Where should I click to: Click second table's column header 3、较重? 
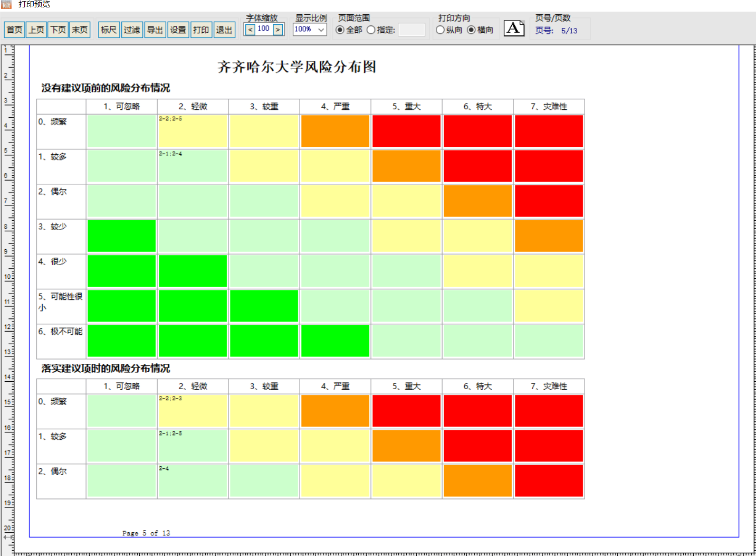(x=264, y=387)
